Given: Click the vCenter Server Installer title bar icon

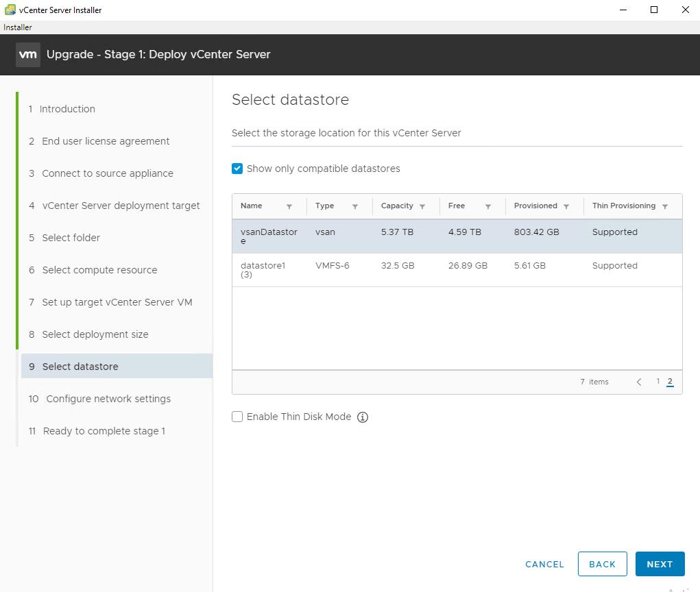Looking at the screenshot, I should coord(10,10).
